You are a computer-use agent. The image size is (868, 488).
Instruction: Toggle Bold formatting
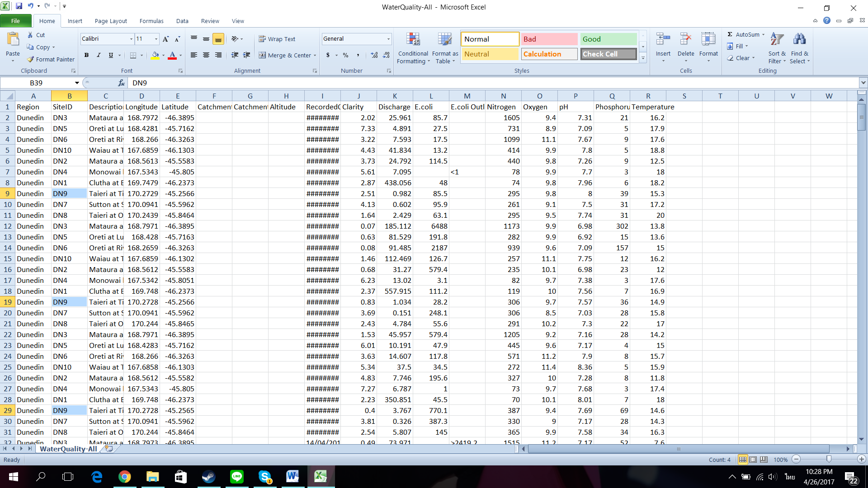pyautogui.click(x=86, y=55)
